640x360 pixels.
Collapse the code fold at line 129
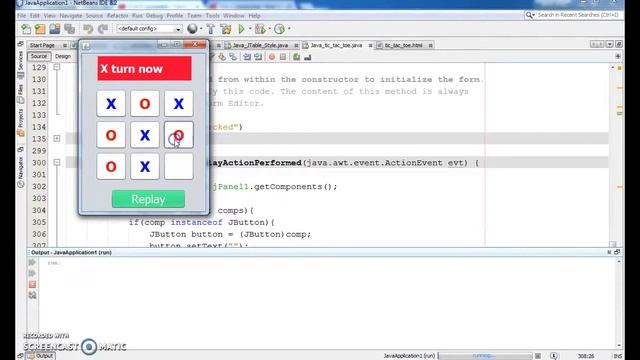pos(57,67)
